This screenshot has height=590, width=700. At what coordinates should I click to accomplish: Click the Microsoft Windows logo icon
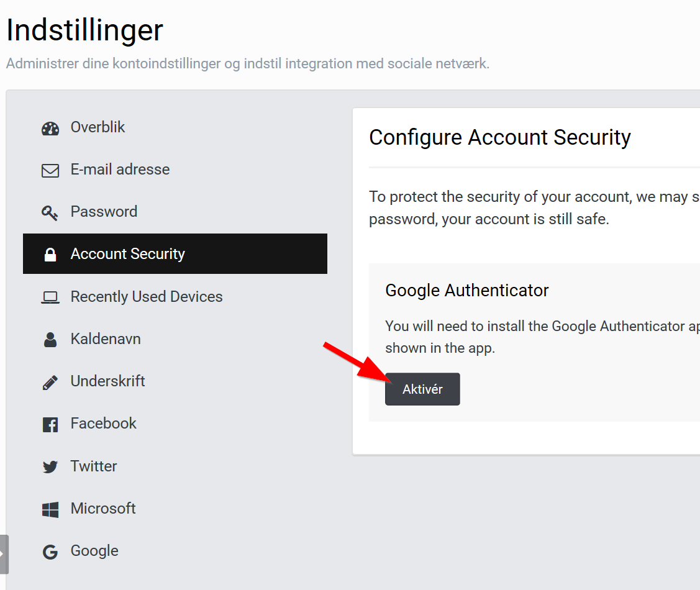(x=50, y=509)
